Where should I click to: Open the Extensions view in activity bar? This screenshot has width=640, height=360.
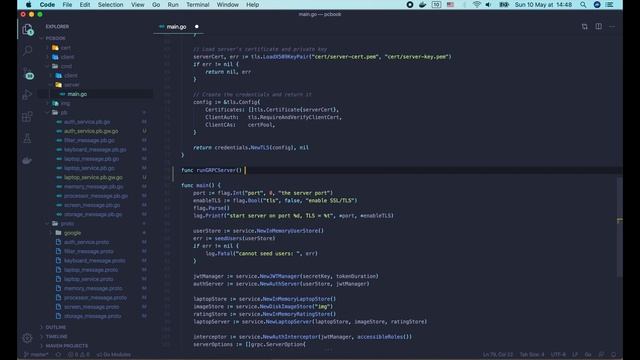pyautogui.click(x=27, y=117)
